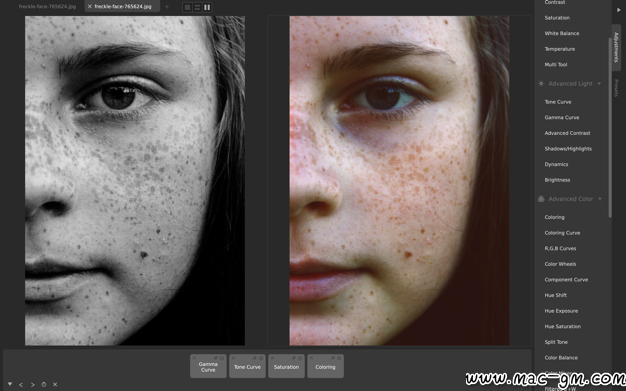Screen dimensions: 626x391
Task: Toggle the Tone Curve power button
Action: 261,358
